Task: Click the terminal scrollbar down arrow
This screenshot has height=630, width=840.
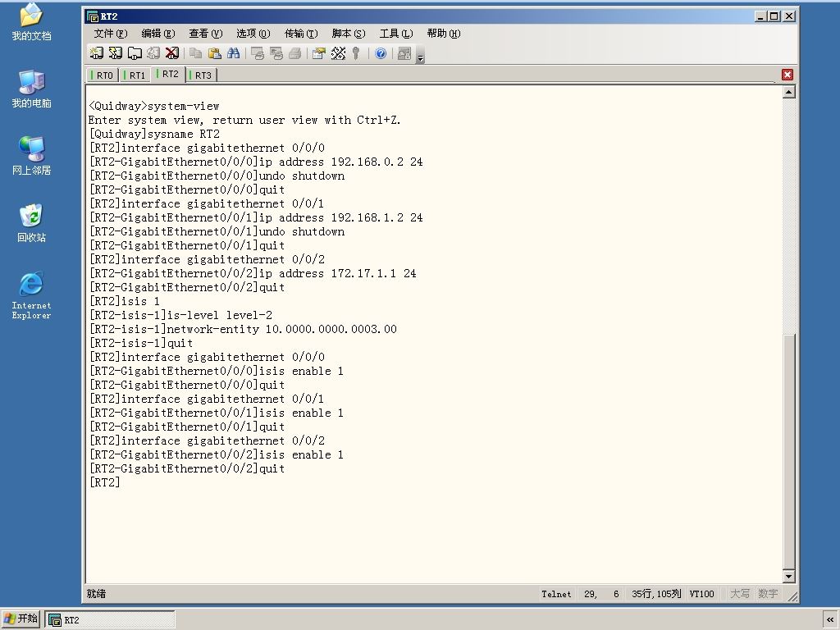Action: 788,577
